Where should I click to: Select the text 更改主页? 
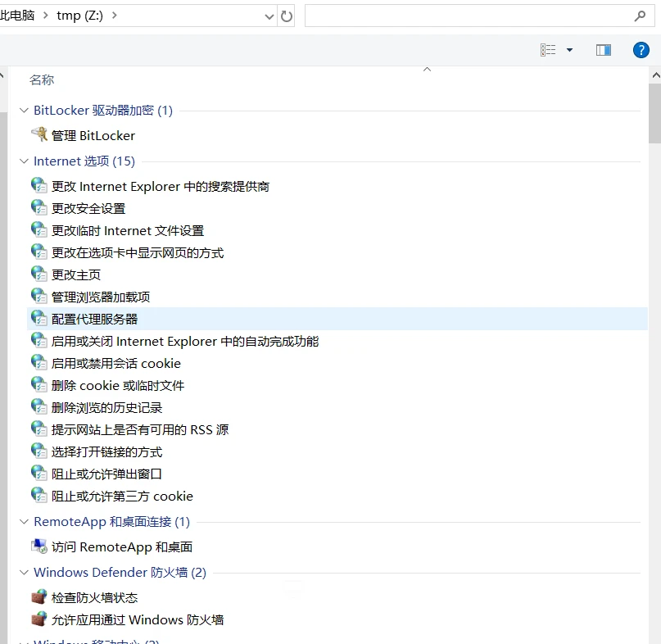coord(76,275)
